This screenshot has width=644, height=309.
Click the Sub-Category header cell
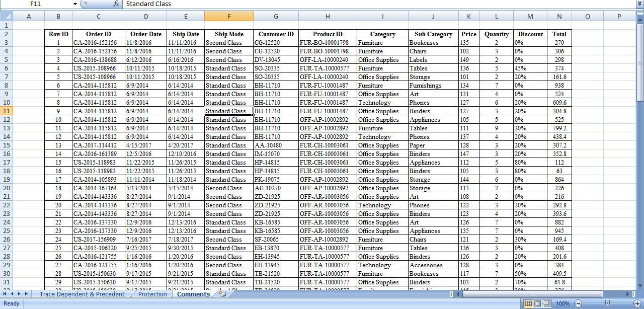click(433, 34)
